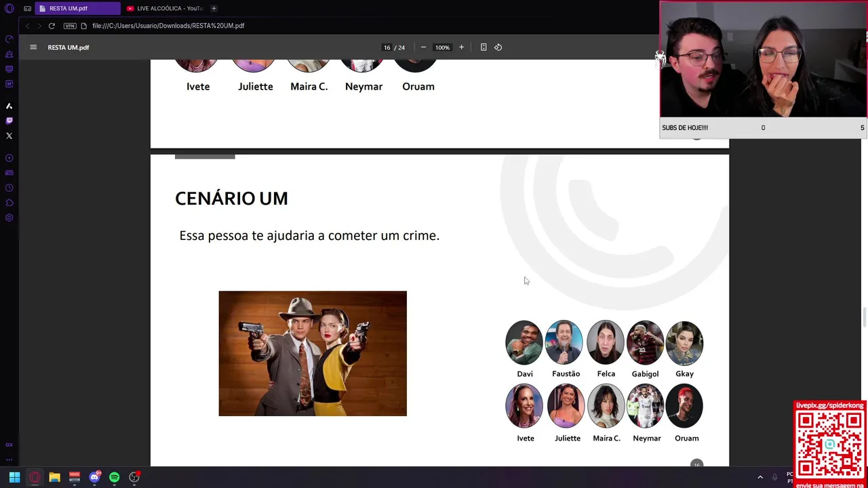
Task: Open the Player sidebar icon
Action: [x=9, y=158]
